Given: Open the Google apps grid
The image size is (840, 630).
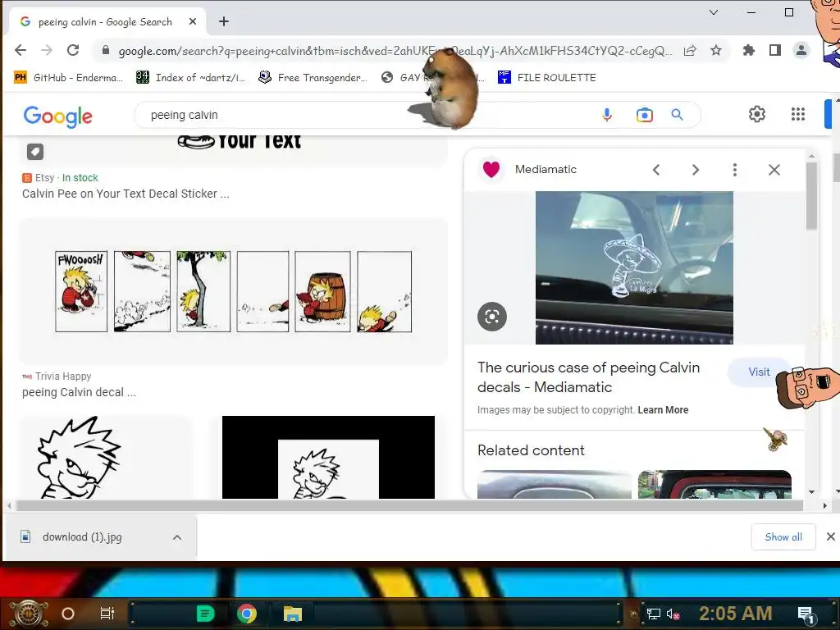Looking at the screenshot, I should click(797, 114).
